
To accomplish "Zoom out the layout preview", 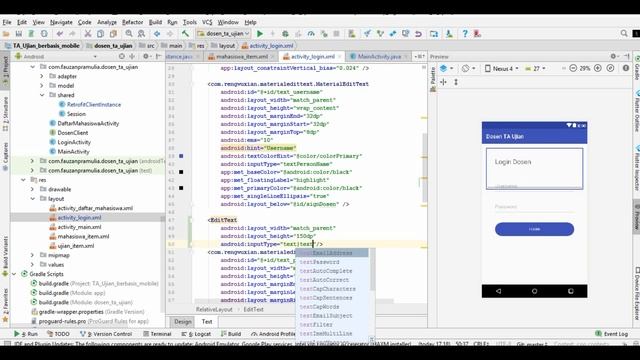I will 573,69.
